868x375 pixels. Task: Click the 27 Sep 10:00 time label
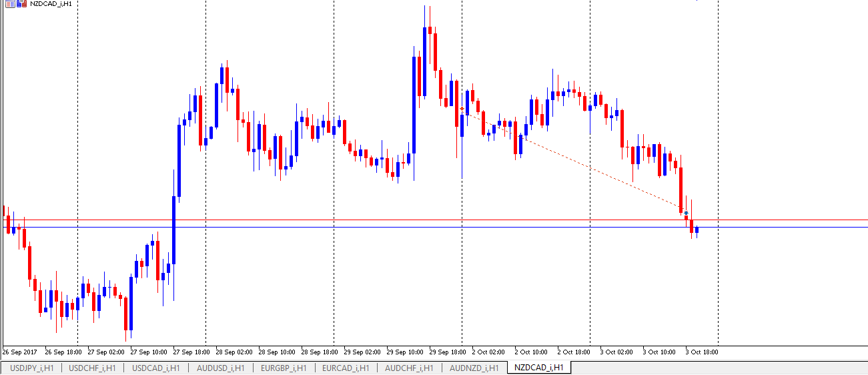[x=149, y=351]
